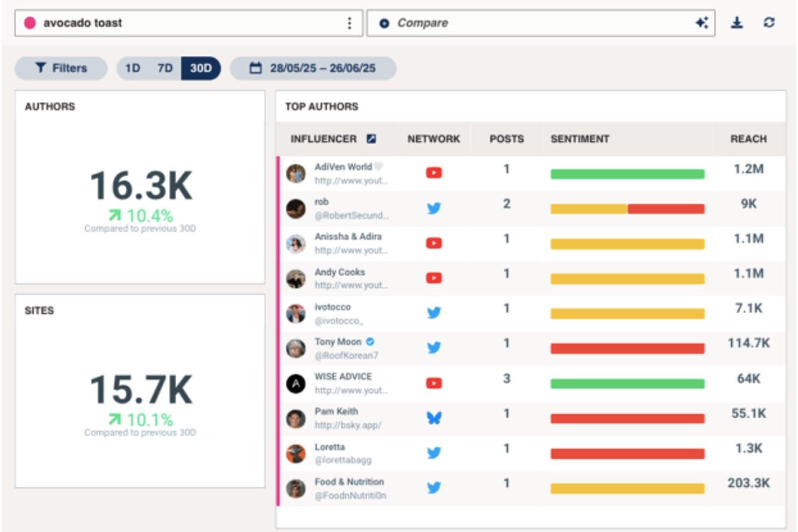Click the WISE ADVICE author name
Viewport: 798px width, 532px height.
343,377
